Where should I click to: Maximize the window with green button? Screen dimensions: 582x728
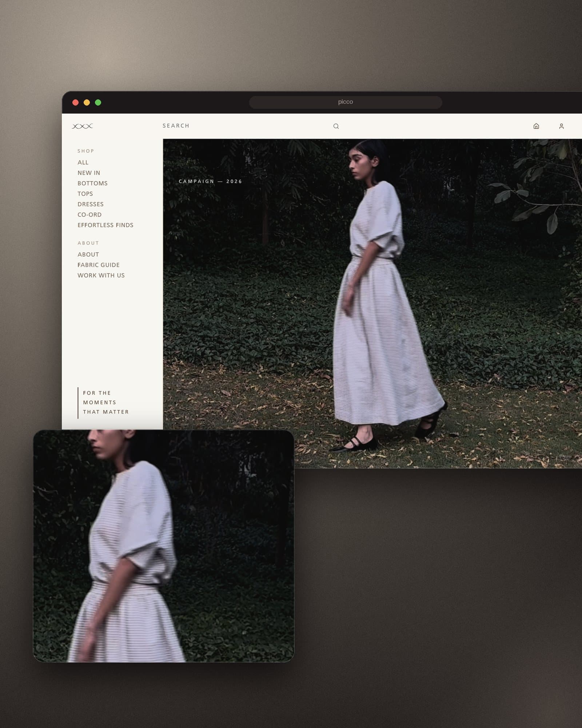point(98,102)
